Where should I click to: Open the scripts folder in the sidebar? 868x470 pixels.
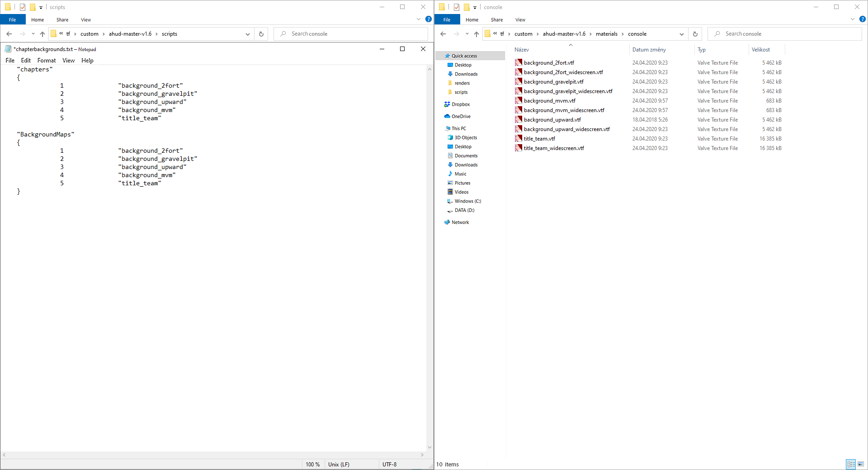461,92
